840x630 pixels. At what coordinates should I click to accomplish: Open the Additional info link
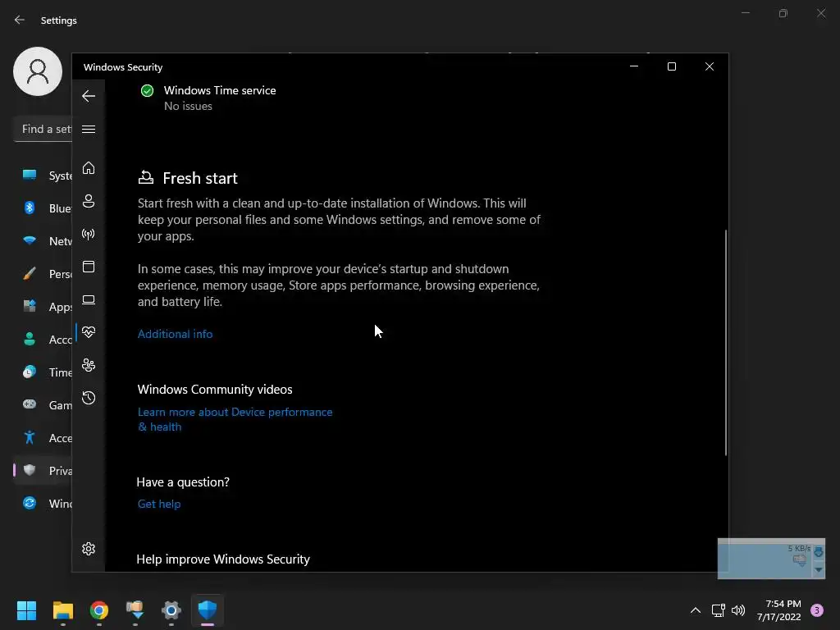click(x=176, y=334)
